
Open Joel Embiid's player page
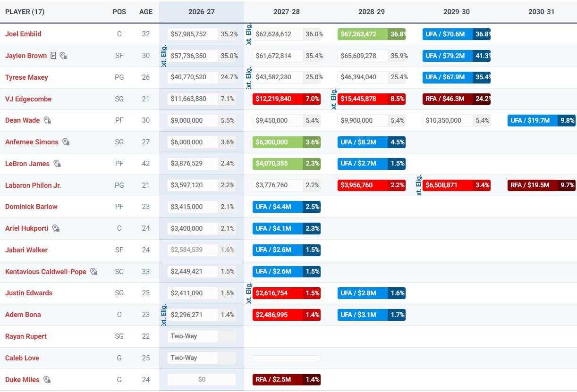click(x=23, y=34)
